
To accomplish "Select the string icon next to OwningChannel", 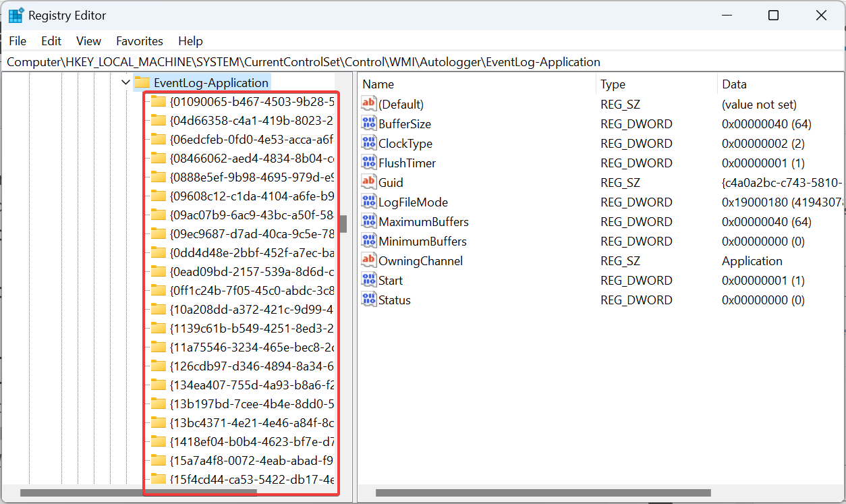I will [x=368, y=260].
